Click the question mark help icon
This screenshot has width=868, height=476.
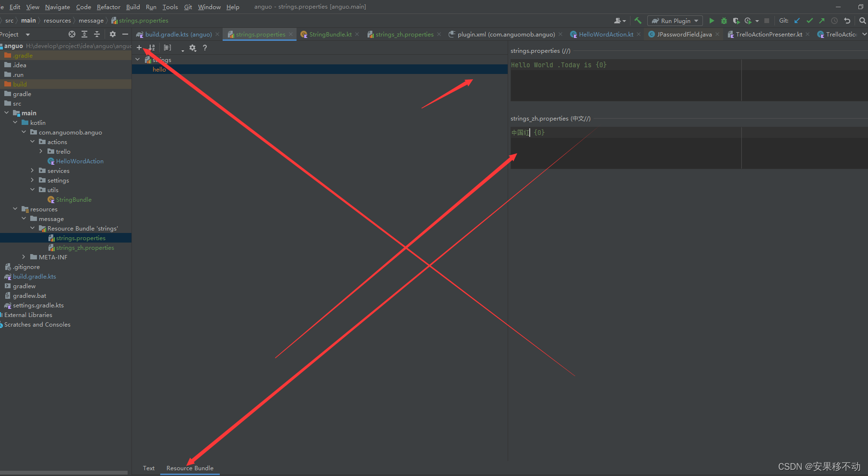(204, 48)
